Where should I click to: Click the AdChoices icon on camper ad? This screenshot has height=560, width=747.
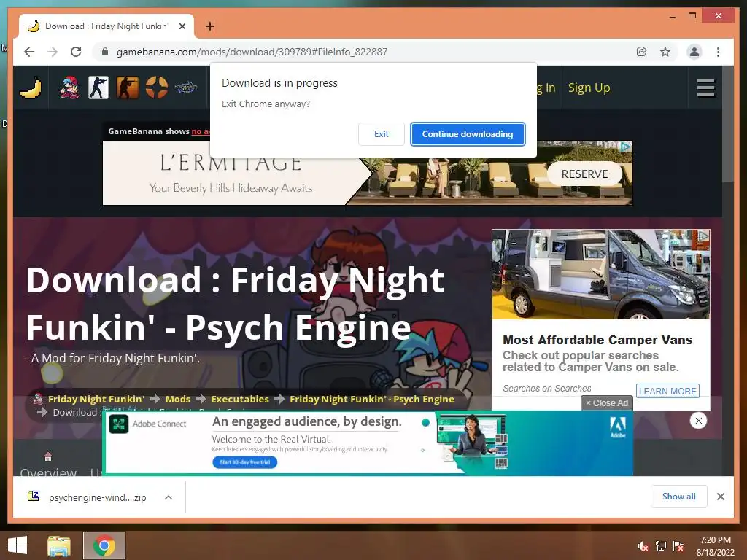pos(703,236)
